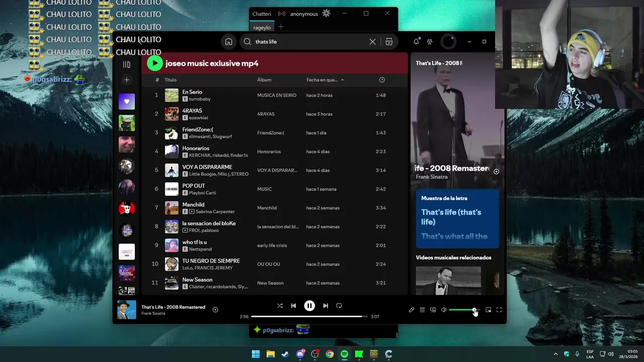644x362 pixels.
Task: Open the Friend Activity icon
Action: point(430,42)
